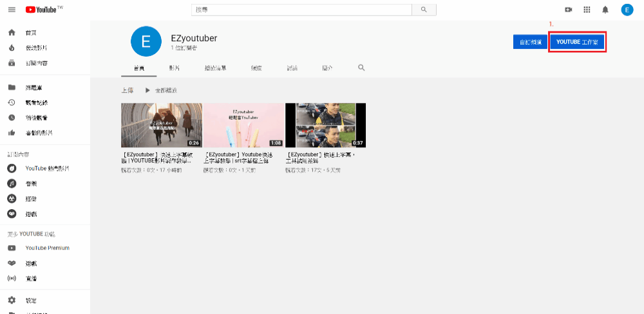Viewport: 644px width, 314px height.
Task: Open the notifications bell
Action: point(605,10)
